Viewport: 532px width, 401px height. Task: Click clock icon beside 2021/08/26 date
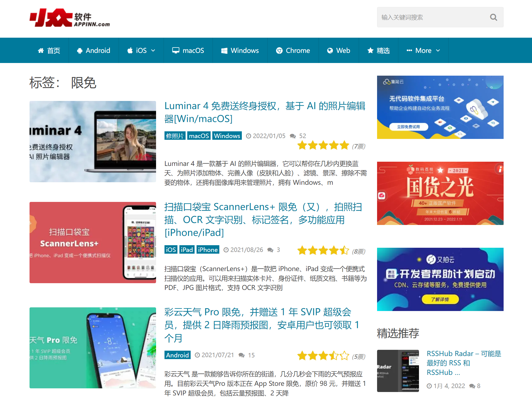pos(226,250)
